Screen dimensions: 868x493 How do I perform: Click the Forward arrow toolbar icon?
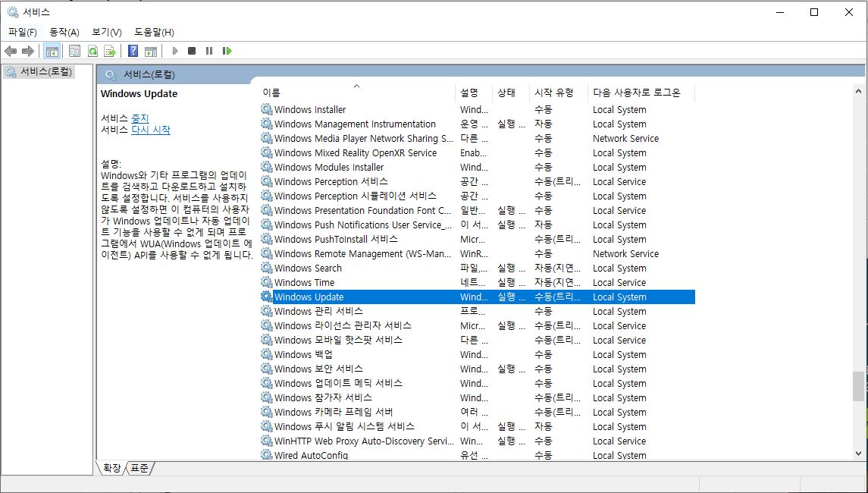[28, 51]
